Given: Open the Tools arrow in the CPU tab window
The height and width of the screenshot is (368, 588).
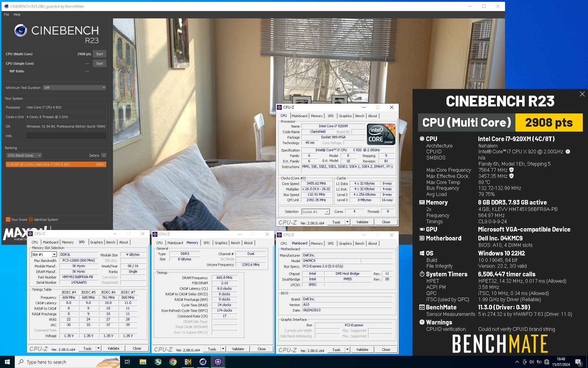Looking at the screenshot, I should (347, 222).
